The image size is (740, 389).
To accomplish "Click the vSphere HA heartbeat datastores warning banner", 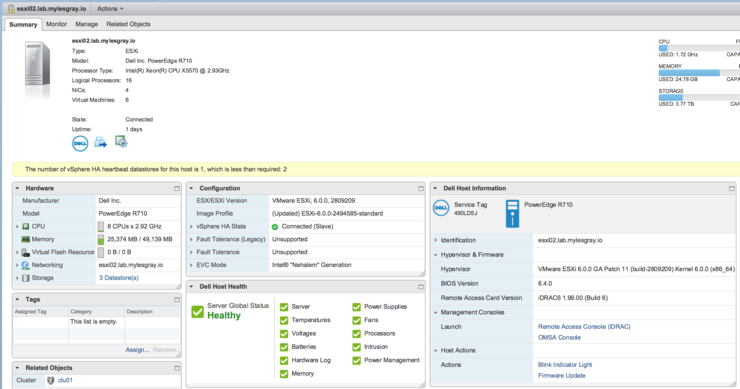I will click(x=376, y=169).
